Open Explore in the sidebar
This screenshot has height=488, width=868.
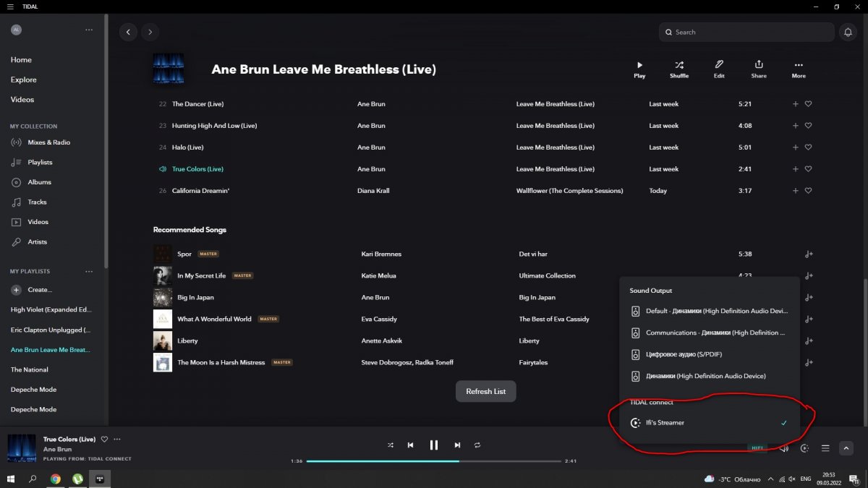coord(24,80)
